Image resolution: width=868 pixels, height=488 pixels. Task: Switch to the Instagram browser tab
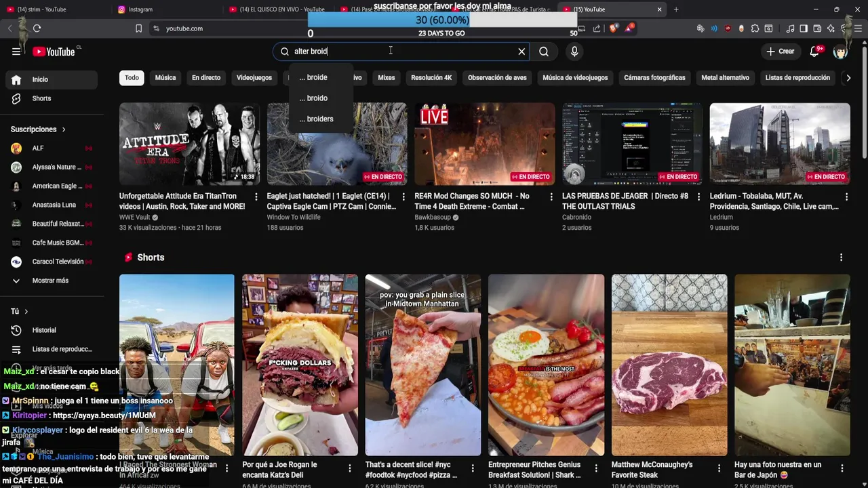pos(166,9)
